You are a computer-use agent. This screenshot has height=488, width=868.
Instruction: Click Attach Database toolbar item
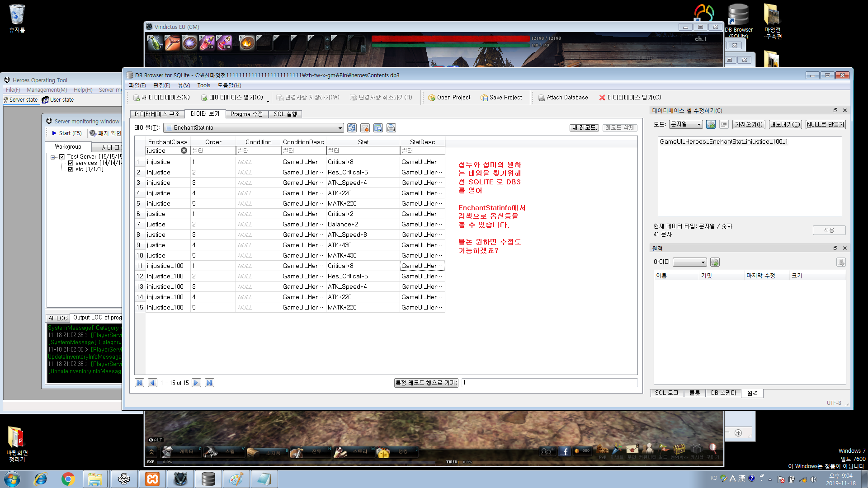tap(563, 98)
